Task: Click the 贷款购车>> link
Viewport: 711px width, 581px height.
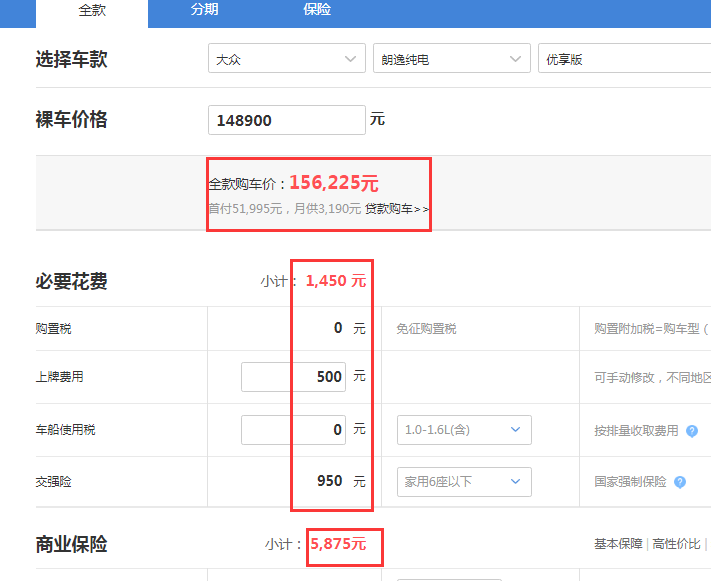Action: click(397, 209)
